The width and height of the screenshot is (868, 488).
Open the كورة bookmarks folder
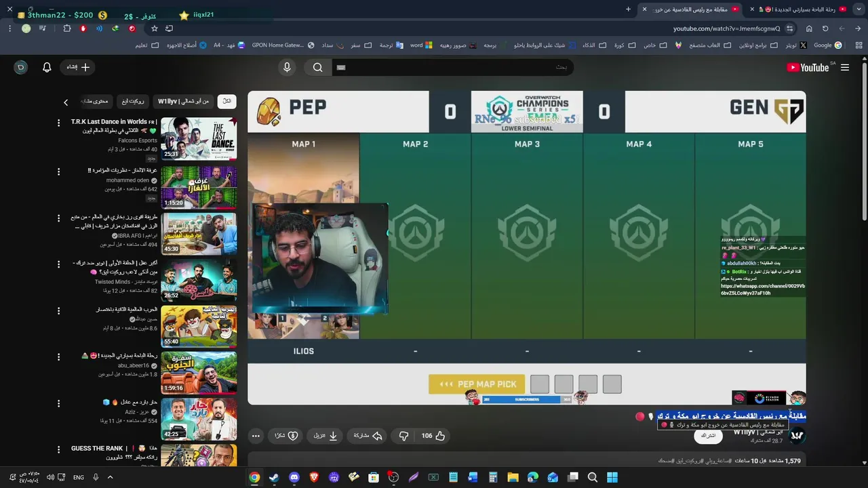pyautogui.click(x=625, y=45)
